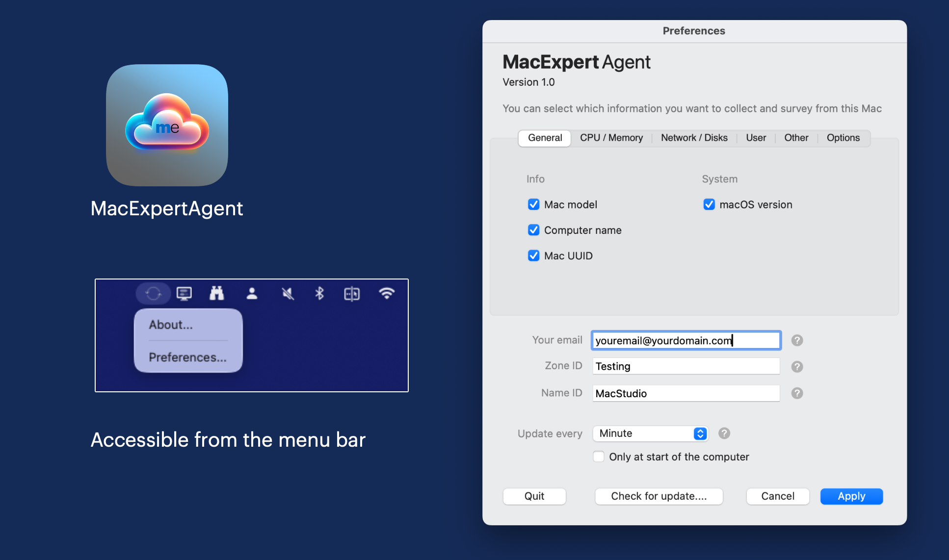The image size is (949, 560).
Task: Click the display monitor icon in menu bar
Action: coord(184,293)
